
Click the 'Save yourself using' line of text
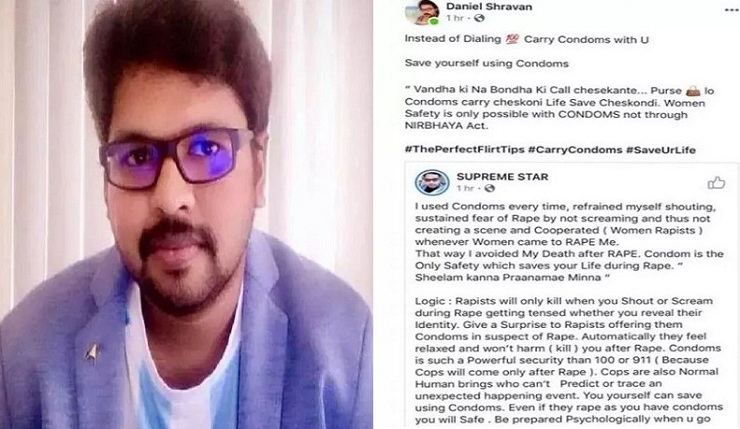487,64
